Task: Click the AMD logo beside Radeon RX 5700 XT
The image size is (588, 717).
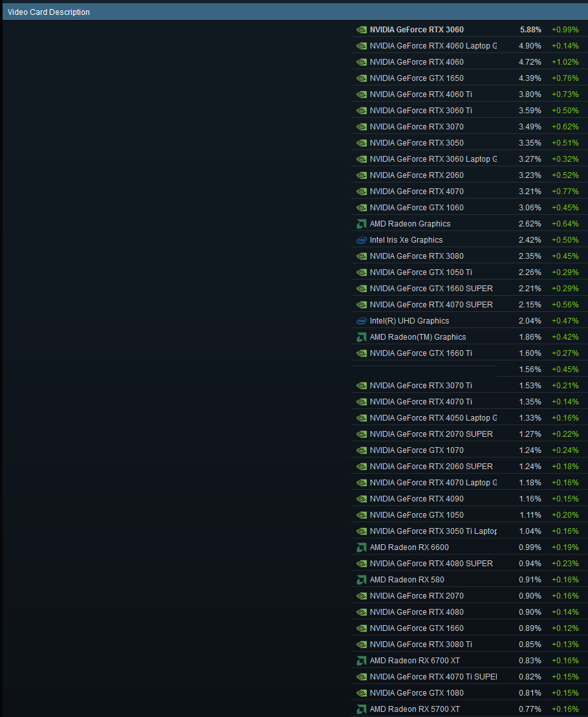Action: coord(361,709)
